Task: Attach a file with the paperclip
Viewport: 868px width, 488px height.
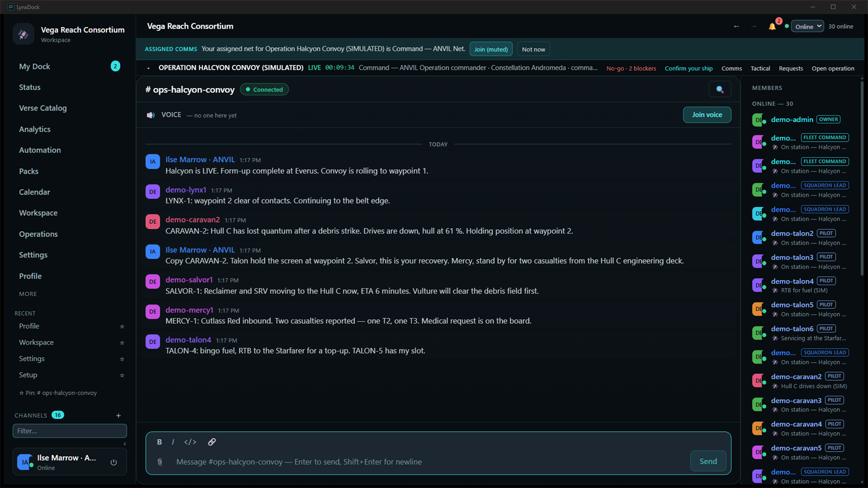Action: 160,462
